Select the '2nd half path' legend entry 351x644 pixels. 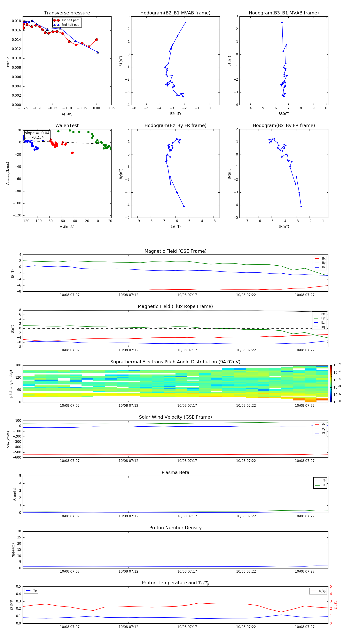coord(67,25)
